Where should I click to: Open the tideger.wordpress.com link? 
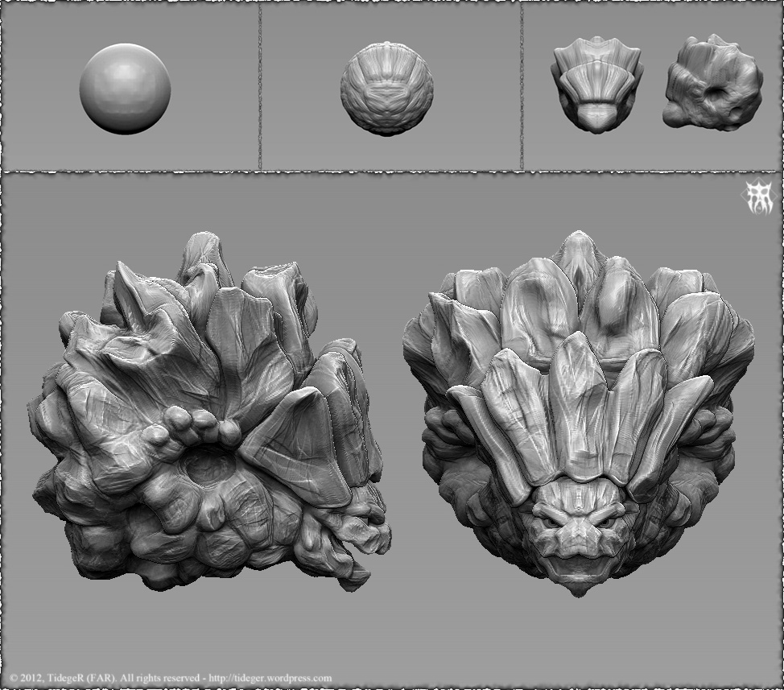click(x=270, y=679)
